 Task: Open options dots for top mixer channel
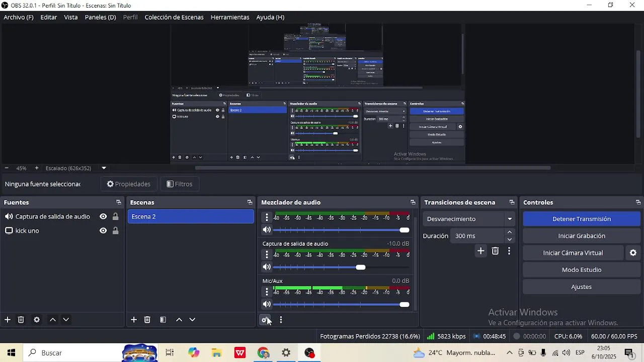point(267,217)
